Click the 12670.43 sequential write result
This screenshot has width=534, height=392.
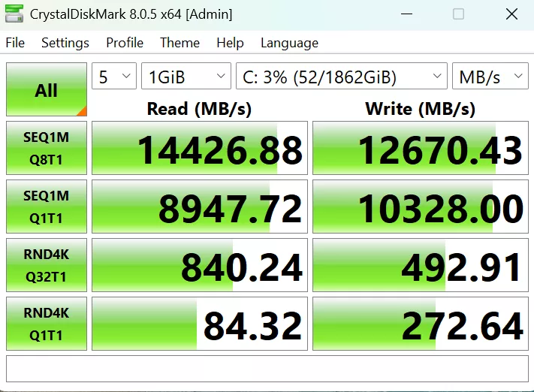421,148
